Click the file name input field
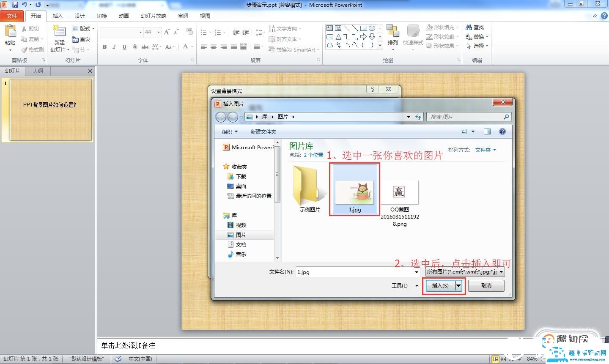609x364 pixels. [355, 272]
